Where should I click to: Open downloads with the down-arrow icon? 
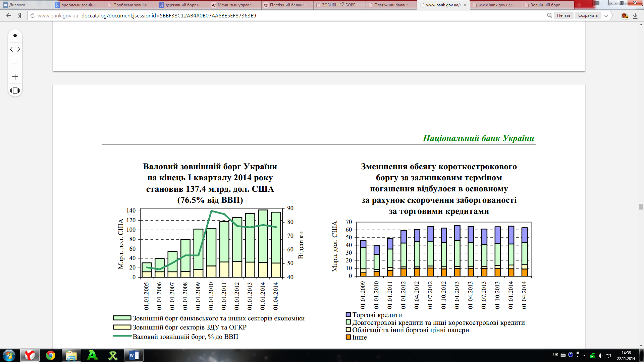635,16
